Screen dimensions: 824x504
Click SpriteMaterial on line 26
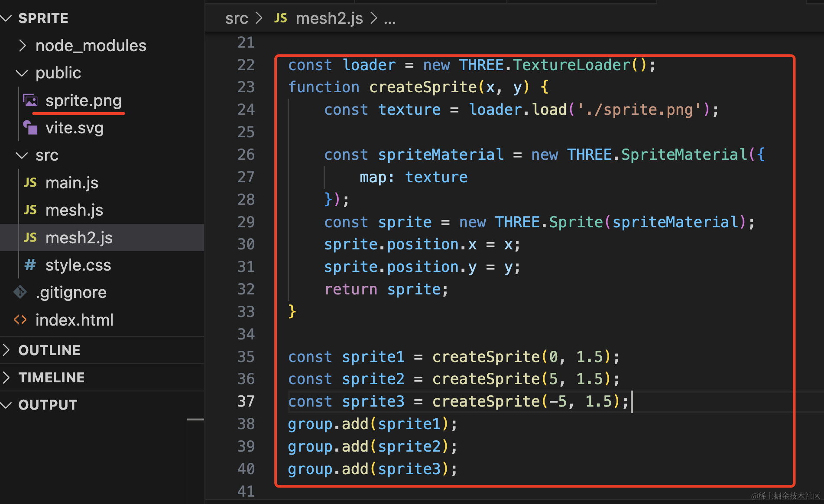(685, 155)
